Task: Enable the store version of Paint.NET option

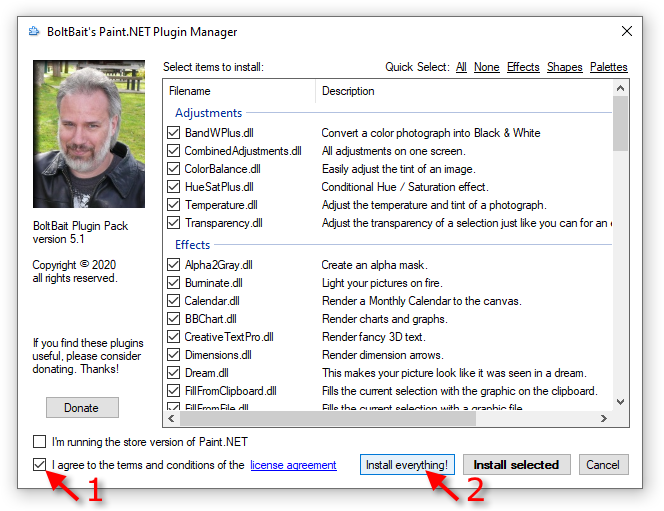Action: tap(39, 442)
